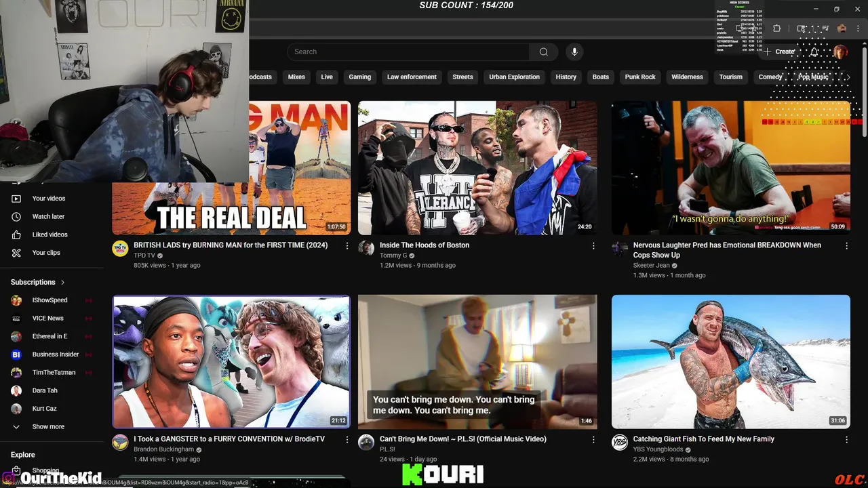Select the Mixes filter chip
This screenshot has width=868, height=488.
pyautogui.click(x=296, y=77)
